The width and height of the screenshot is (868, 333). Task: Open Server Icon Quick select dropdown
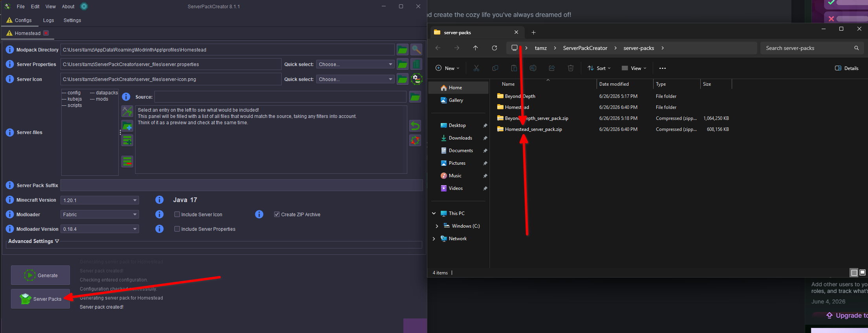tap(355, 79)
